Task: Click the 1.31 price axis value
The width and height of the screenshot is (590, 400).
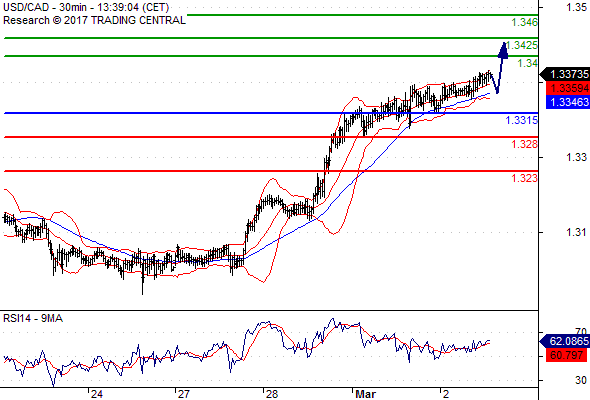Action: (x=576, y=232)
